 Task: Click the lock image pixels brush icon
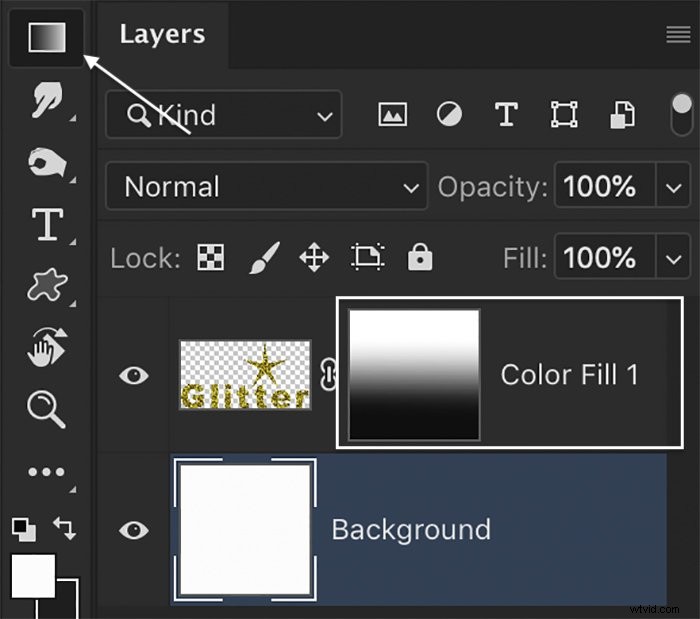click(264, 258)
